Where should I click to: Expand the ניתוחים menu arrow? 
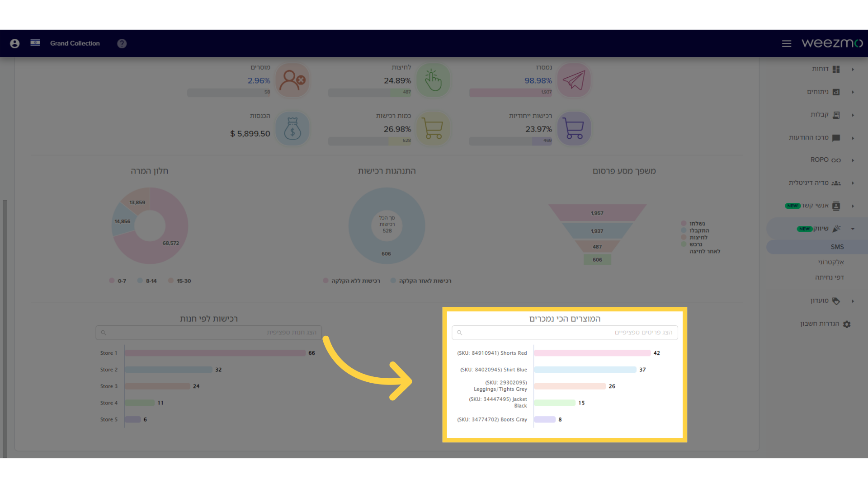coord(853,92)
